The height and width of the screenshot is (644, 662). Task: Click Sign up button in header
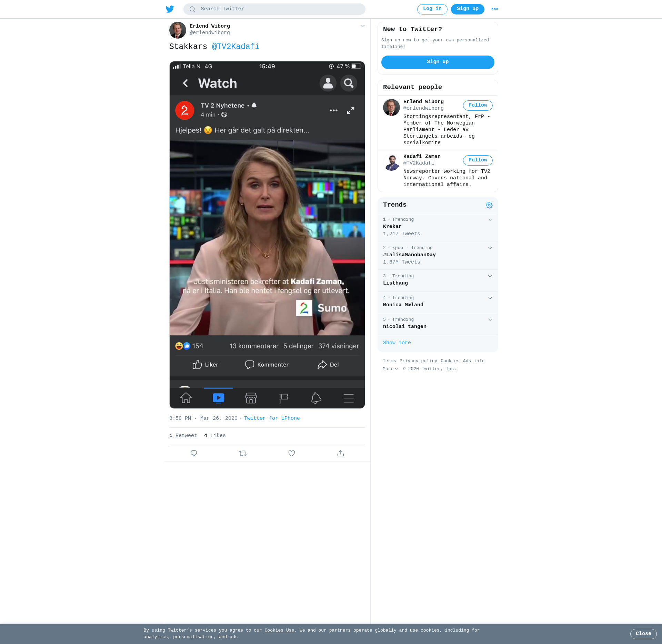[x=468, y=9]
